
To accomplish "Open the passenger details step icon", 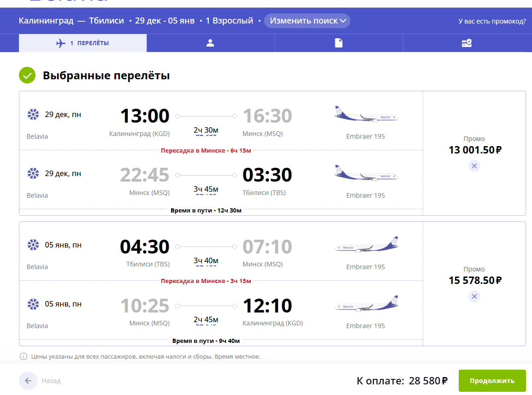I will point(211,43).
